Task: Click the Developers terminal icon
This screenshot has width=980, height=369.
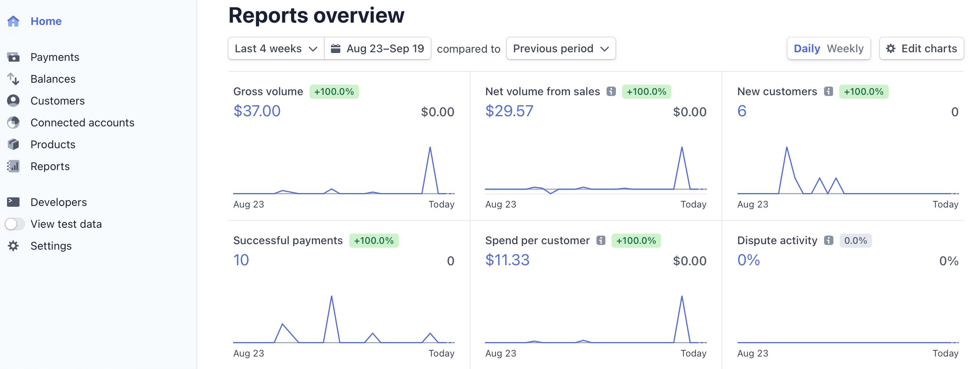Action: click(x=13, y=202)
